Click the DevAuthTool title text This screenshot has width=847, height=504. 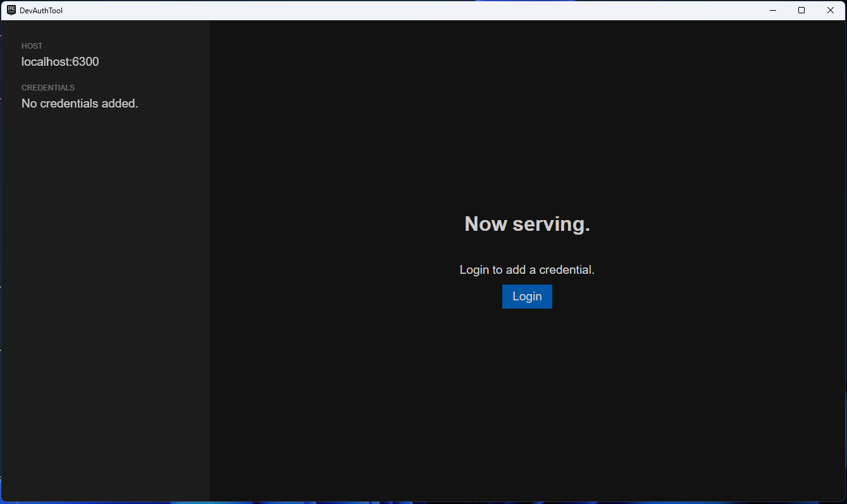point(41,11)
